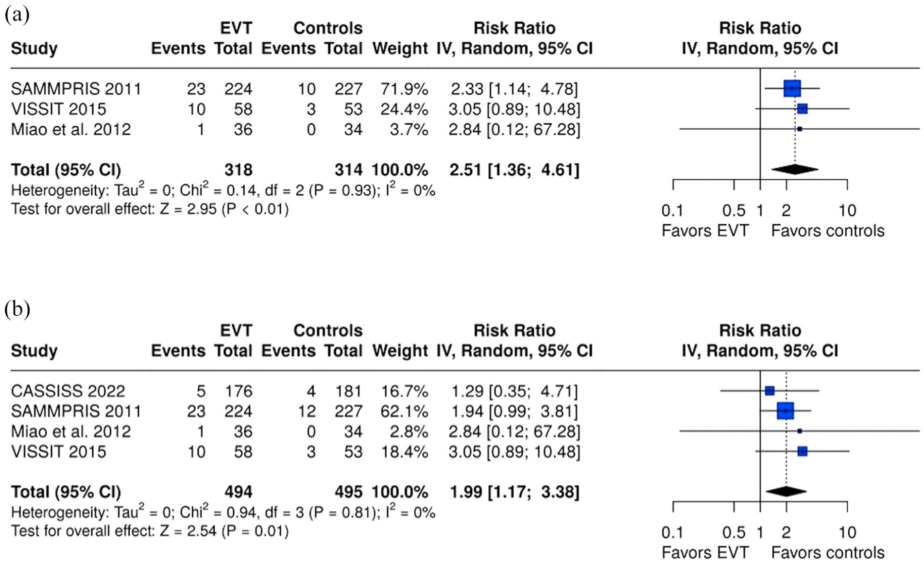Click the VISSIT 2015 blue square in panel (b)
The width and height of the screenshot is (924, 563).
(802, 451)
